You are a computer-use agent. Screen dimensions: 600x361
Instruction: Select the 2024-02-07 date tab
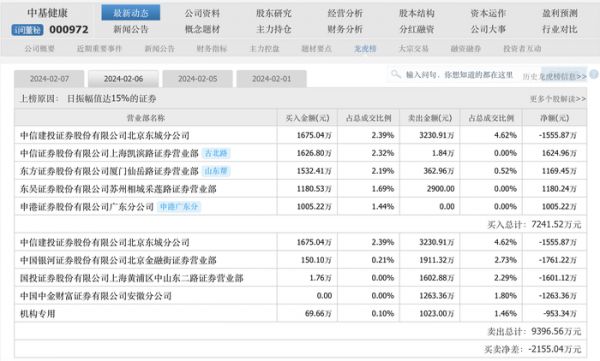tap(49, 79)
